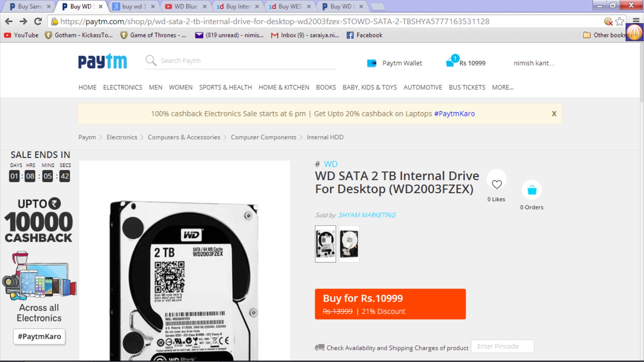Open the ELECTRONICS menu
644x362 pixels.
[x=122, y=87]
